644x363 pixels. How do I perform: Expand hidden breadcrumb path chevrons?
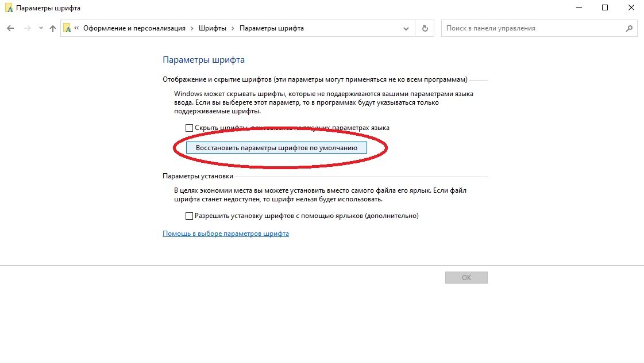click(76, 28)
